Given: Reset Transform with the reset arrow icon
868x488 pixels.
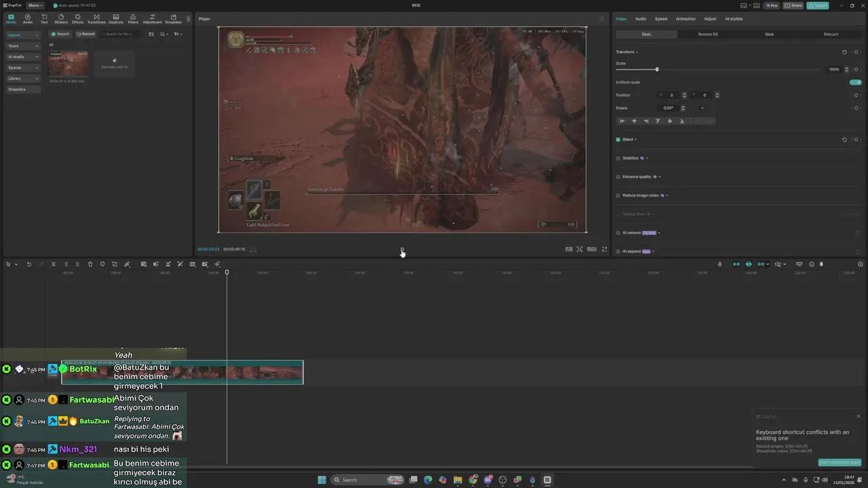Looking at the screenshot, I should click(844, 52).
